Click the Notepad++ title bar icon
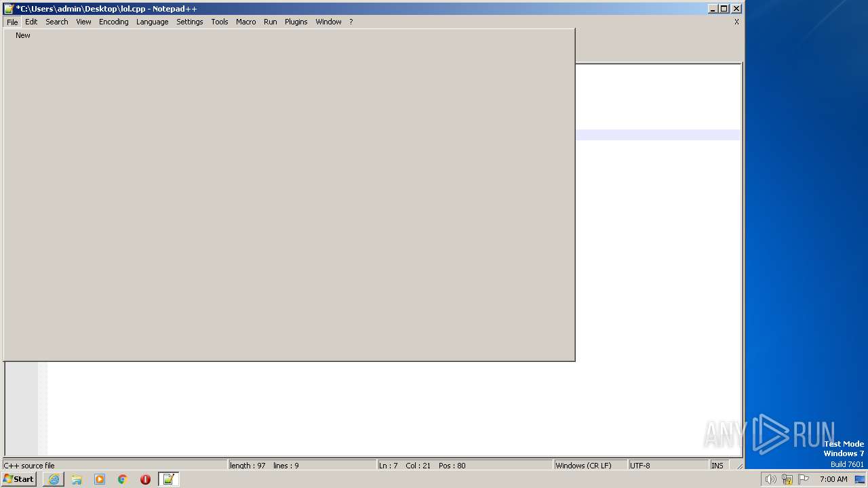The height and width of the screenshot is (488, 868). point(9,9)
